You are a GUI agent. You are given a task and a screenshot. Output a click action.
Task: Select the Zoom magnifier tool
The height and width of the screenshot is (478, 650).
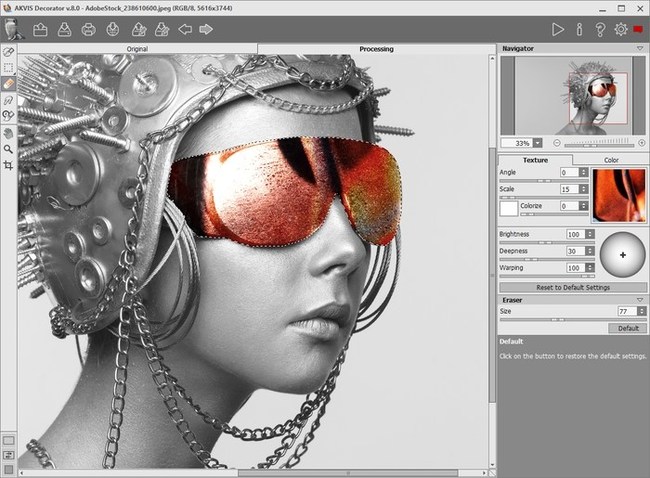coord(8,149)
